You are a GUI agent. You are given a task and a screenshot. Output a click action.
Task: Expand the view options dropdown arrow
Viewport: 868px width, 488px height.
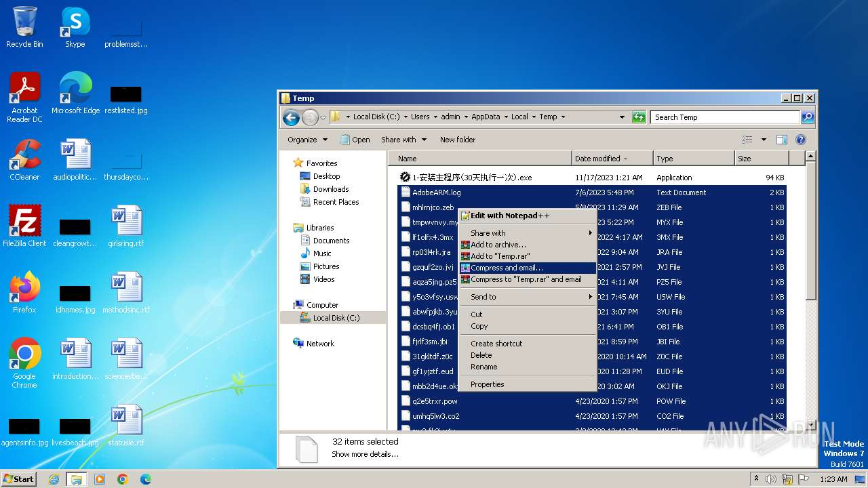(x=764, y=140)
